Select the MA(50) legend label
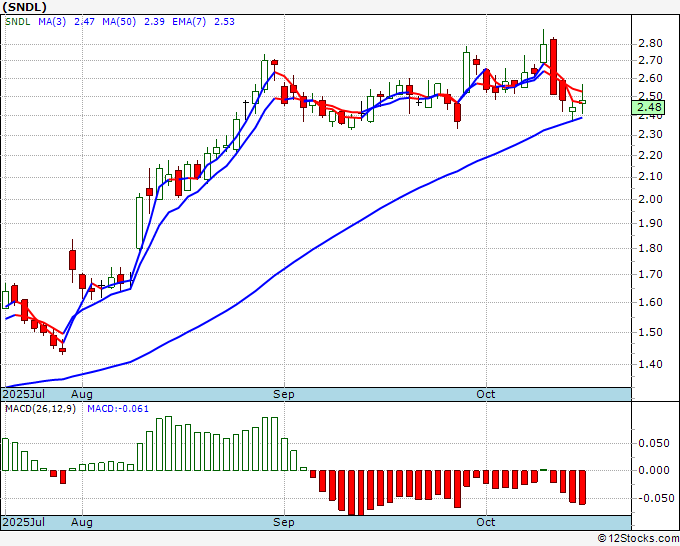Screen dimensions: 680x546 119,22
